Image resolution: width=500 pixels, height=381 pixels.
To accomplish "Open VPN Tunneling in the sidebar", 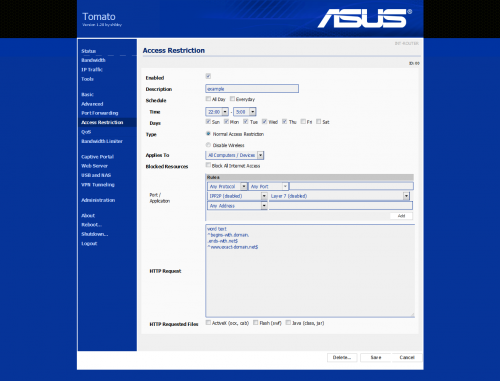I will (98, 184).
